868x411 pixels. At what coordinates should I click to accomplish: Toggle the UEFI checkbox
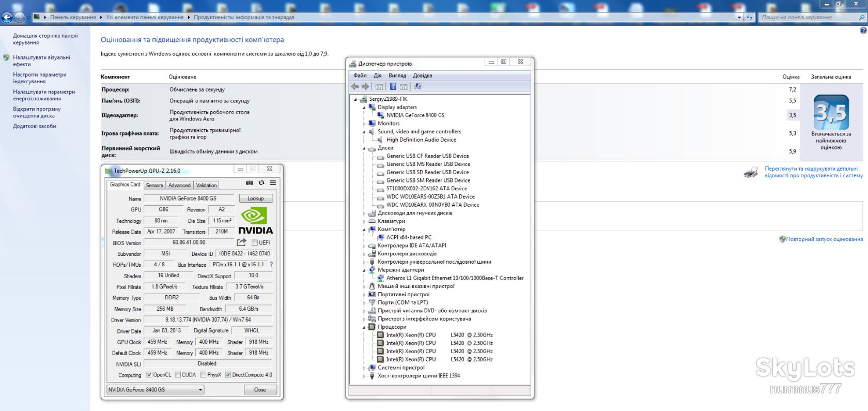point(255,242)
